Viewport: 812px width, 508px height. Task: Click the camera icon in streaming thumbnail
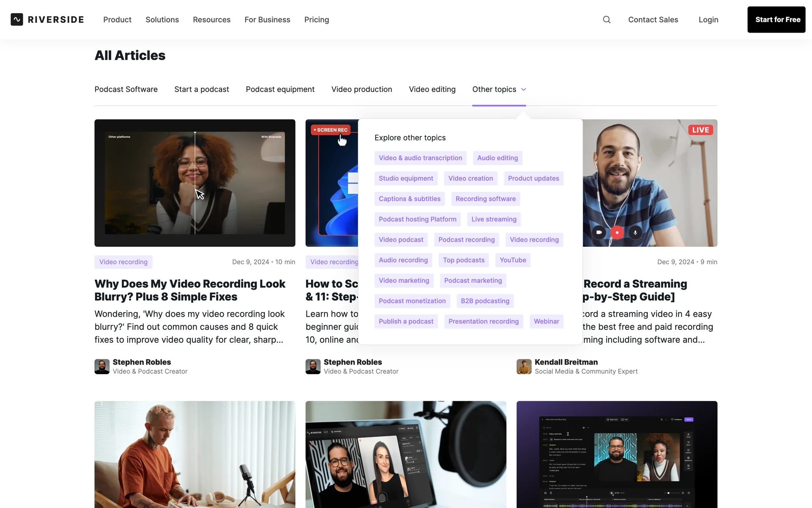pos(599,232)
